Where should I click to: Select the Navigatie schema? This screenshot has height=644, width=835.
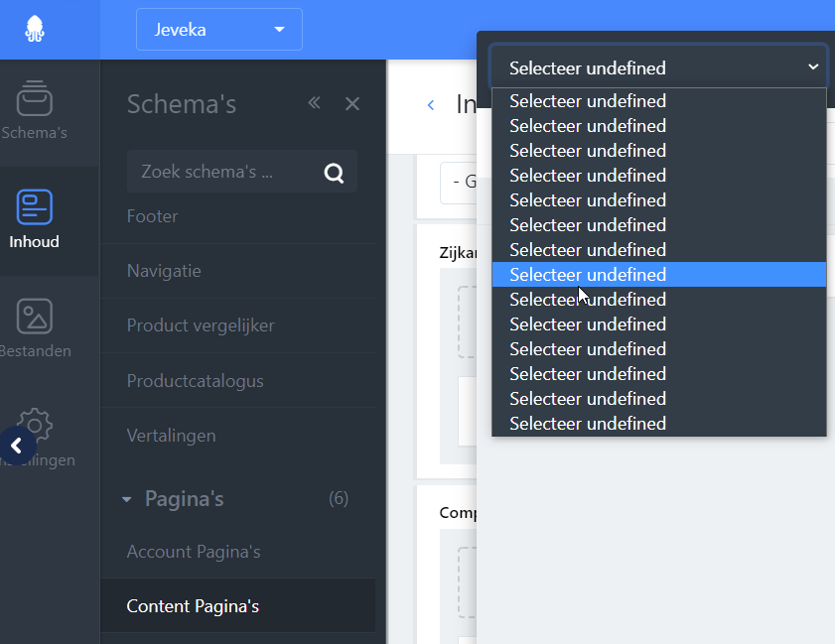238,272
